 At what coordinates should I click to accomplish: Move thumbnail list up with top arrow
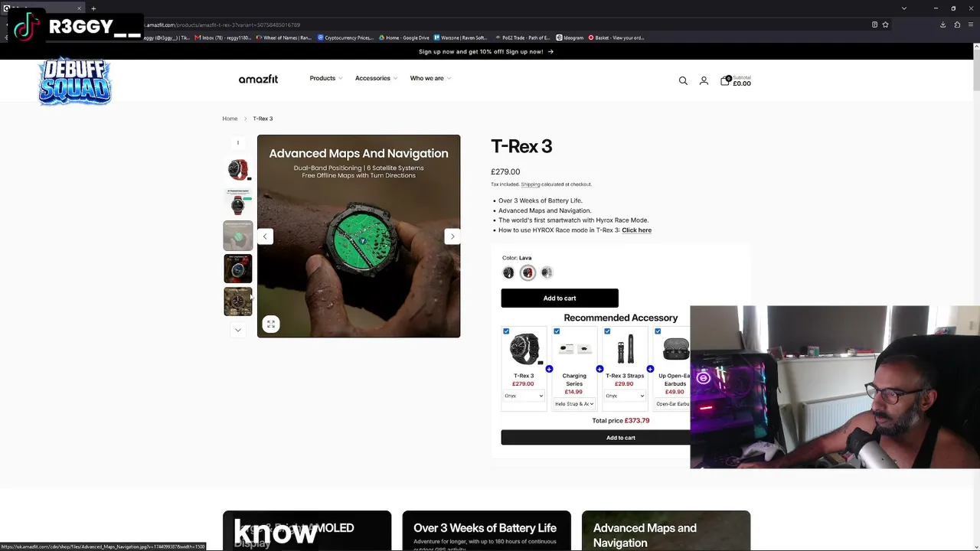237,142
